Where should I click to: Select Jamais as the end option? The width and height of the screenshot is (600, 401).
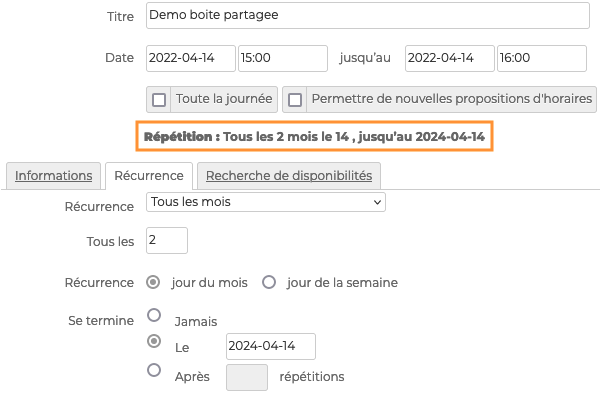[154, 315]
